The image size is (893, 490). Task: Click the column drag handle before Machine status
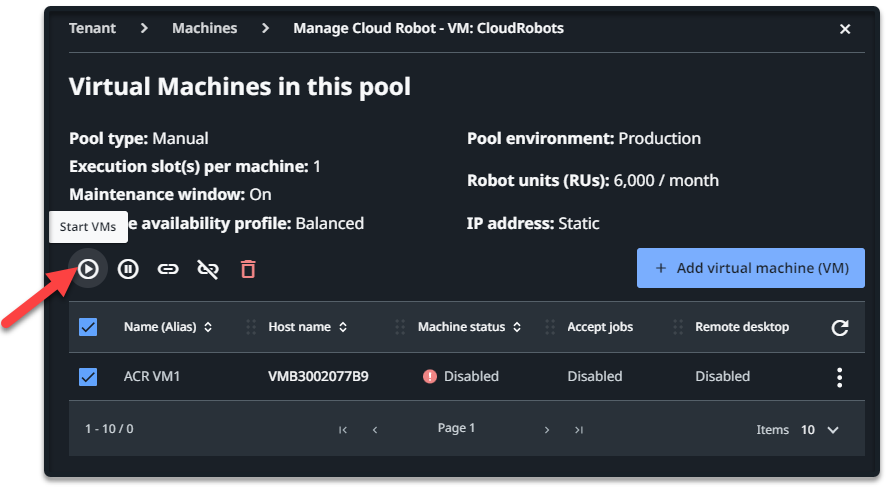click(x=400, y=327)
